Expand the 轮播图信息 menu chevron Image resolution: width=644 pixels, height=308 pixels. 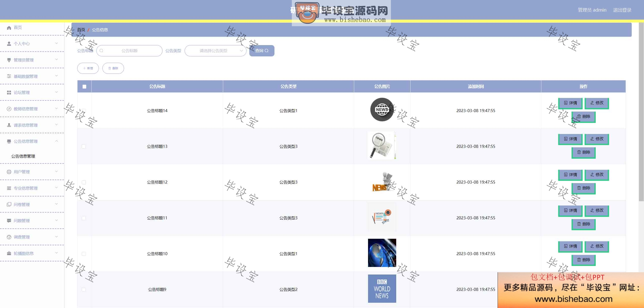(x=56, y=253)
